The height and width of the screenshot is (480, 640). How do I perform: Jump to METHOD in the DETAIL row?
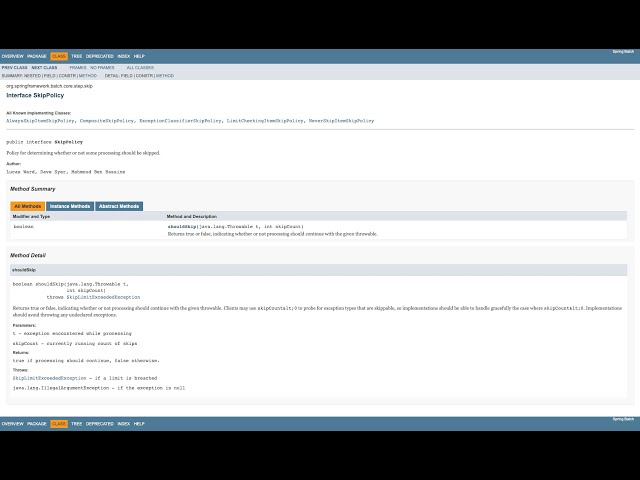click(165, 76)
